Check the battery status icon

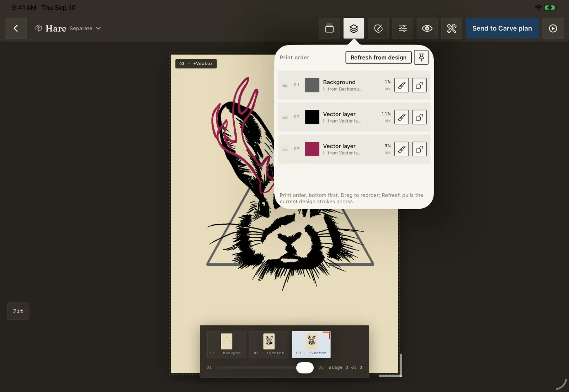coord(549,7)
